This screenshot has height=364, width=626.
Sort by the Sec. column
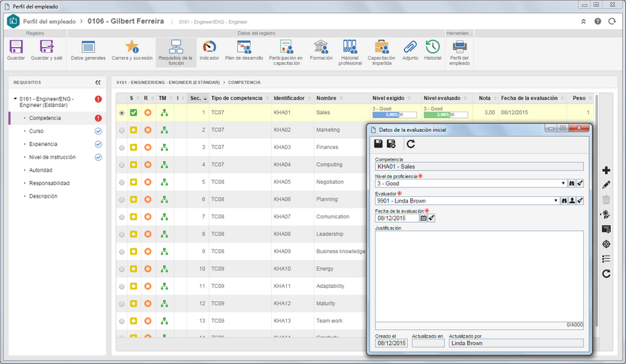(198, 98)
